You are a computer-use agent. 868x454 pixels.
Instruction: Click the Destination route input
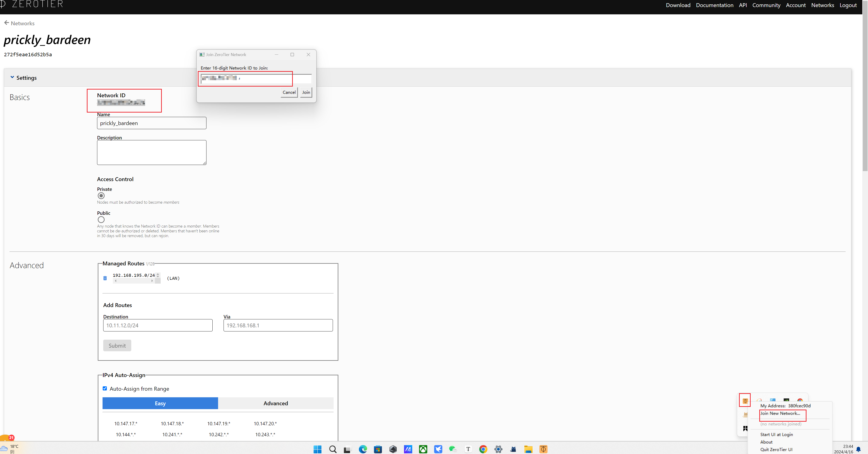click(x=158, y=325)
